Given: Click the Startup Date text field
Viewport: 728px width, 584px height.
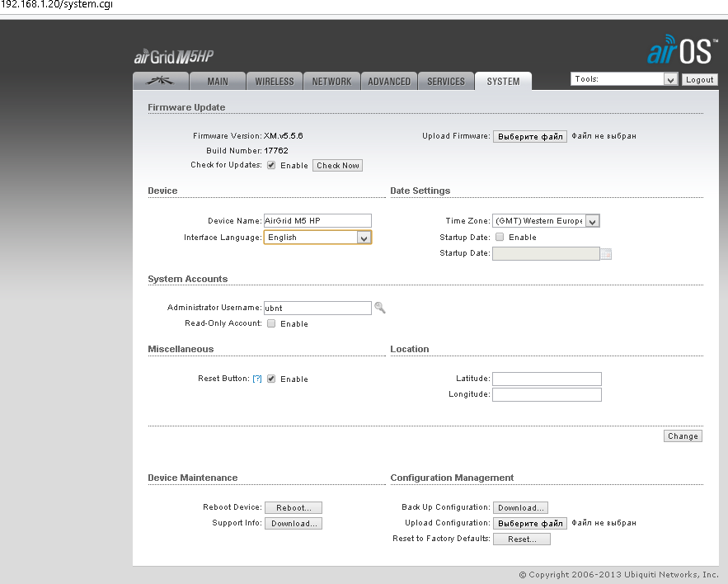Looking at the screenshot, I should coord(546,254).
